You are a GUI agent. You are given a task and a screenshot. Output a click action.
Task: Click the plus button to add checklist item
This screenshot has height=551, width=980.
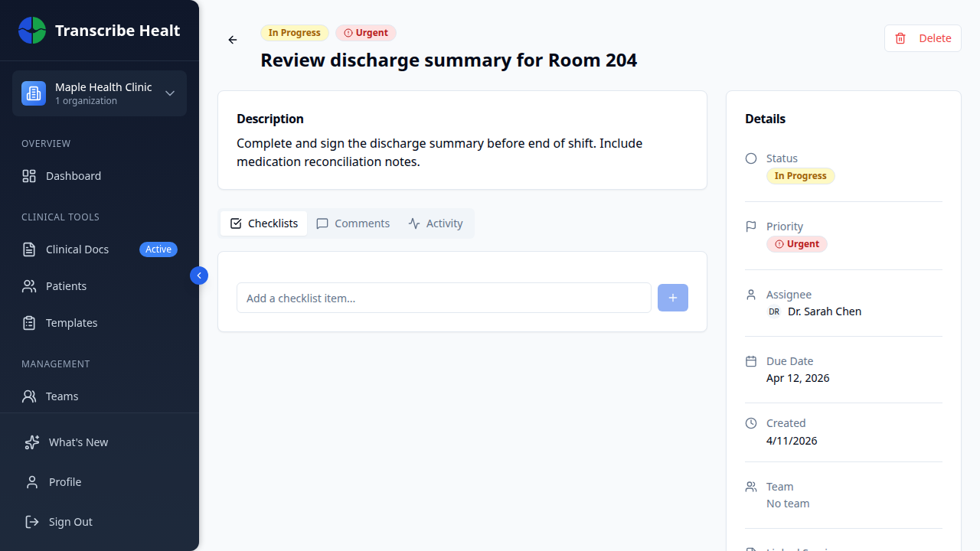point(672,298)
